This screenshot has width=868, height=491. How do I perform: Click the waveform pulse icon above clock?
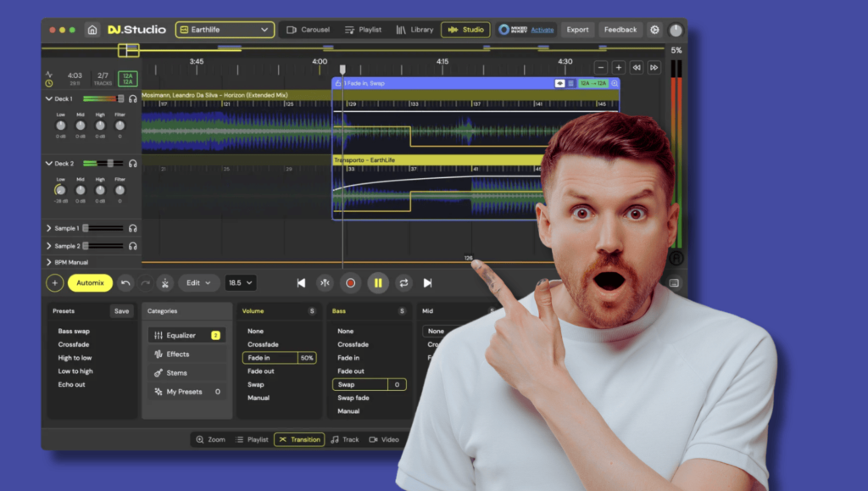click(49, 74)
